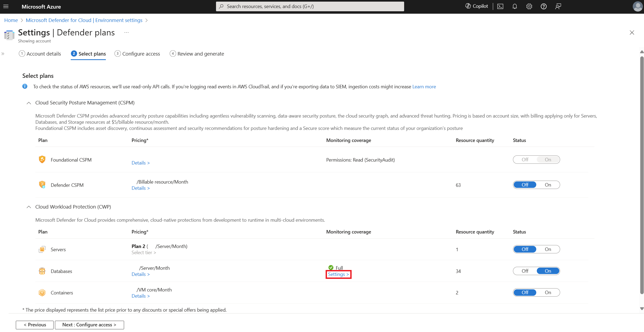This screenshot has width=644, height=332.
Task: Open the hamburger portal menu
Action: coord(6,6)
